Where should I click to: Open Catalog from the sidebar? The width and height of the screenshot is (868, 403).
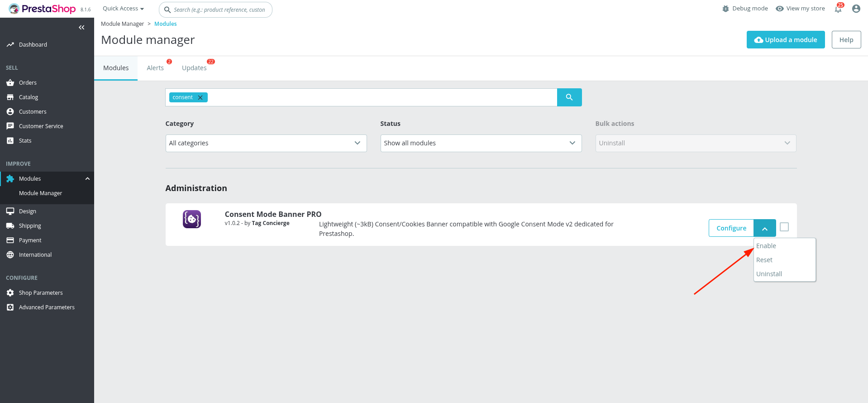[29, 97]
